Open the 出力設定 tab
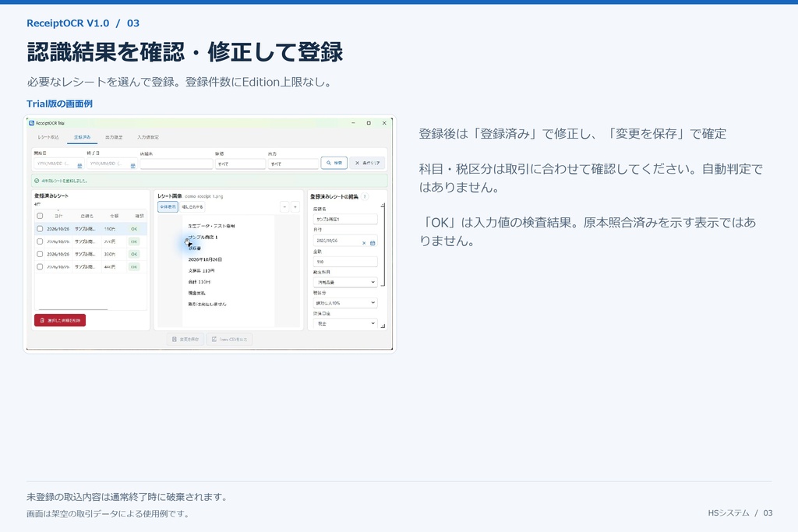798x532 pixels. coord(114,137)
